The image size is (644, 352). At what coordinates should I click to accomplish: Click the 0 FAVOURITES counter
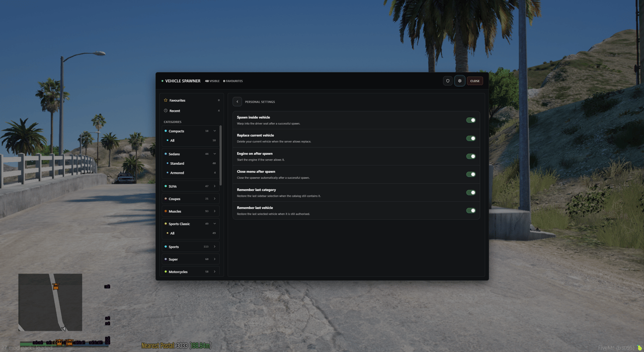click(233, 81)
